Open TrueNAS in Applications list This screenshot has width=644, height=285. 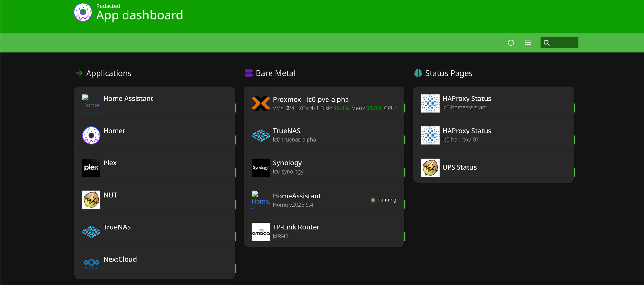pos(117,227)
